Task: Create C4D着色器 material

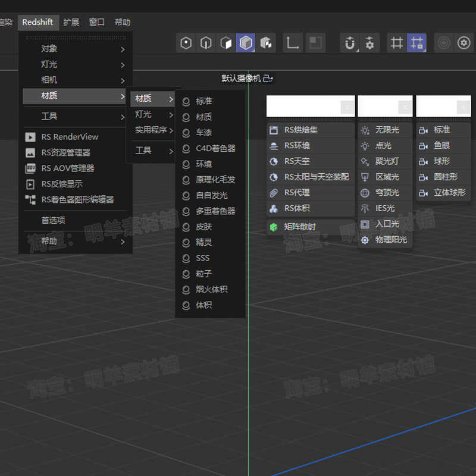Action: tap(210, 148)
